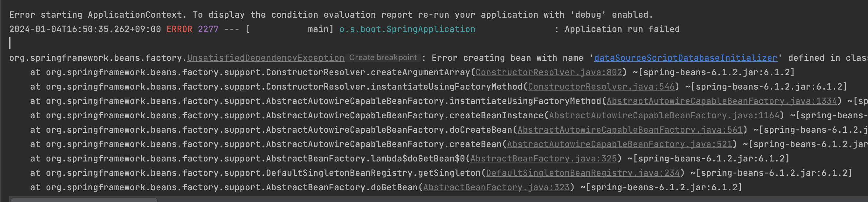Viewport: 868px width, 202px height.
Task: Click the horizontal scrollbar thumb at bottom
Action: pos(84,200)
